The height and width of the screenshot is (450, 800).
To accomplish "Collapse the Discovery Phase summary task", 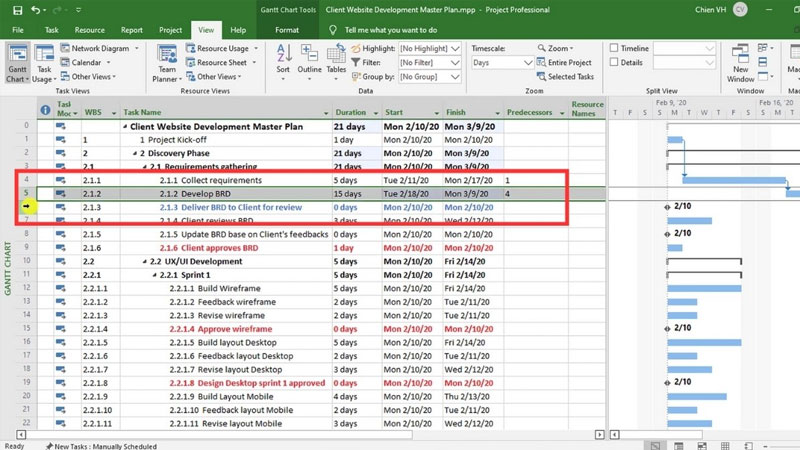I will point(134,154).
